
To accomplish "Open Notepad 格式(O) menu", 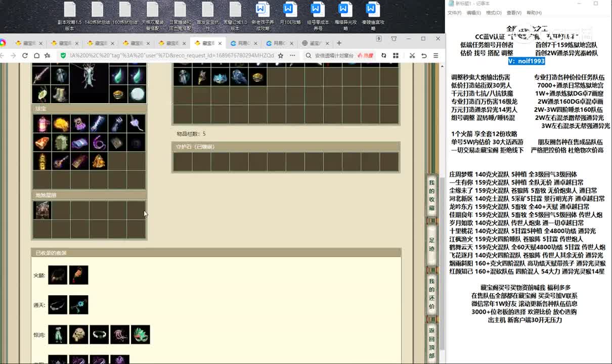I will click(494, 13).
